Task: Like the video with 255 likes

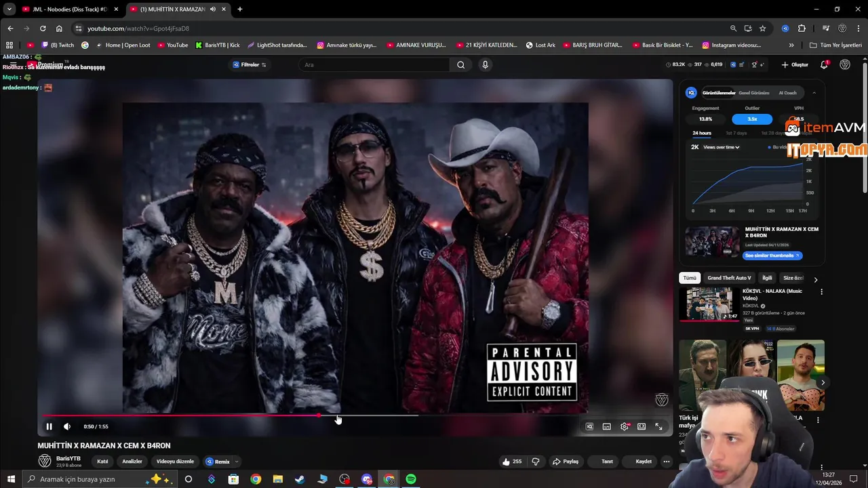Action: pos(512,462)
